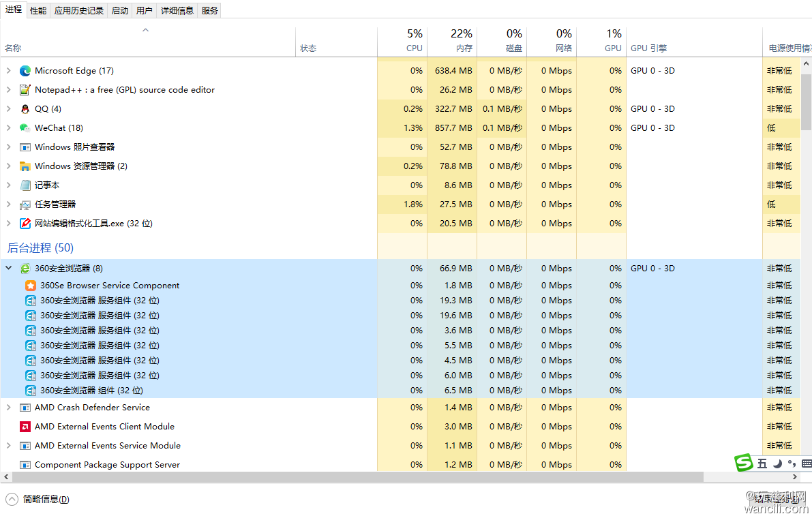Switch to the 用户 tab
Image resolution: width=812 pixels, height=516 pixels.
pos(145,11)
